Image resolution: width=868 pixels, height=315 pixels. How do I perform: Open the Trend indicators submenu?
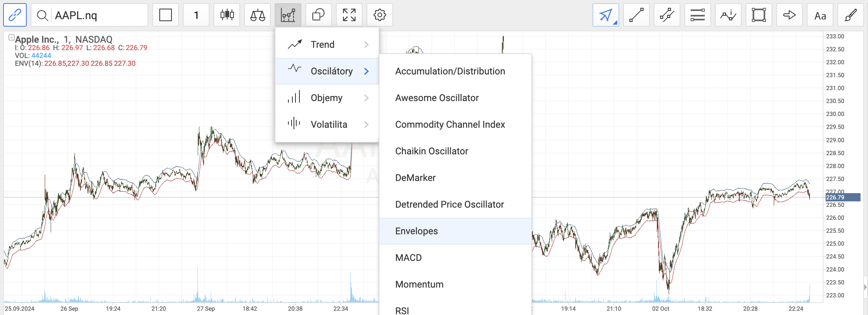tap(327, 45)
